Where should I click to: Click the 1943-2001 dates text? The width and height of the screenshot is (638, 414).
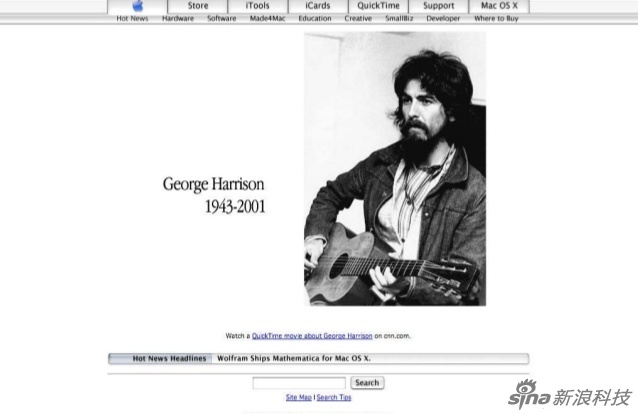[235, 207]
